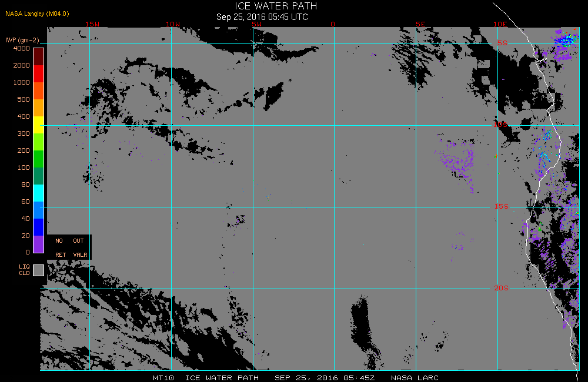Click the yellow 400 to 300 legend swatch
The image size is (588, 382).
[x=39, y=125]
